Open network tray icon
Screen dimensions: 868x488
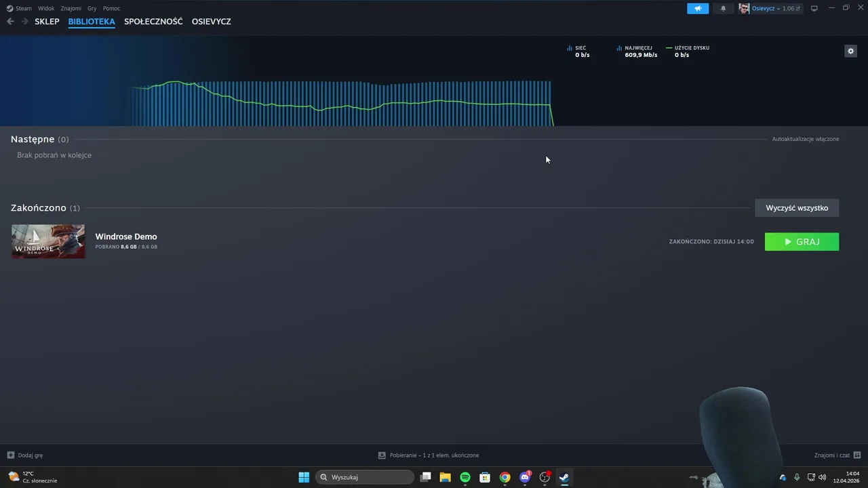pos(811,477)
